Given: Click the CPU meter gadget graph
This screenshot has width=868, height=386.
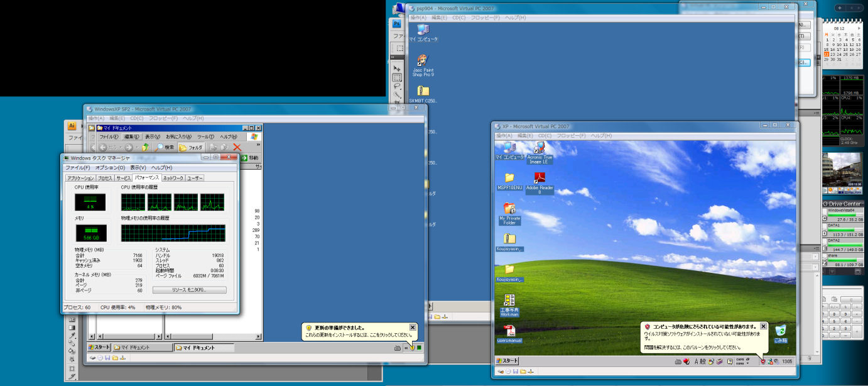Looking at the screenshot, I should pyautogui.click(x=843, y=111).
